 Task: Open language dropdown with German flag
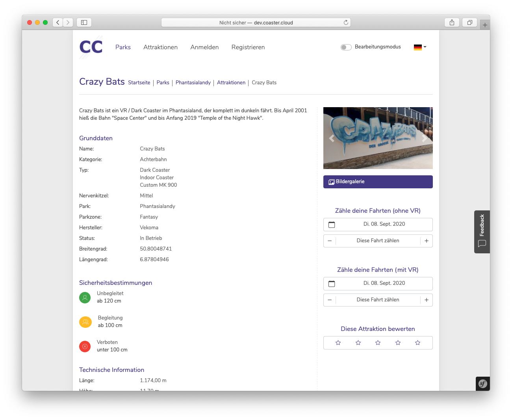tap(420, 47)
